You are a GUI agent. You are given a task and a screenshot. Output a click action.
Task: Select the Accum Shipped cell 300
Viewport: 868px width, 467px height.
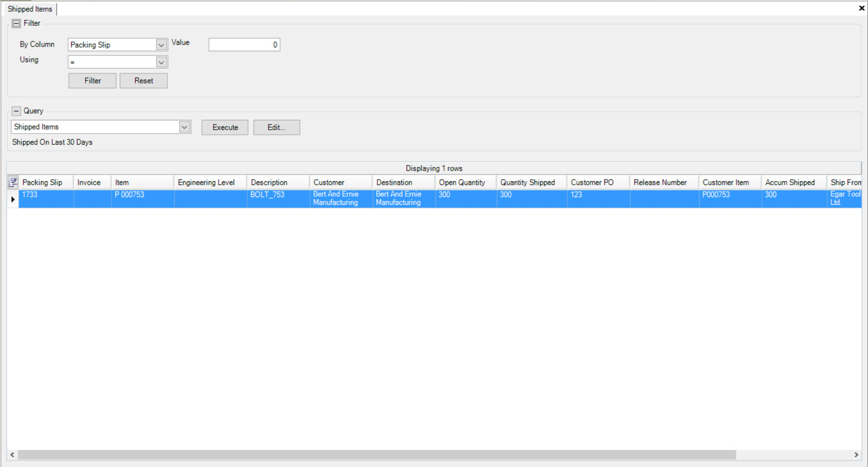pos(794,199)
